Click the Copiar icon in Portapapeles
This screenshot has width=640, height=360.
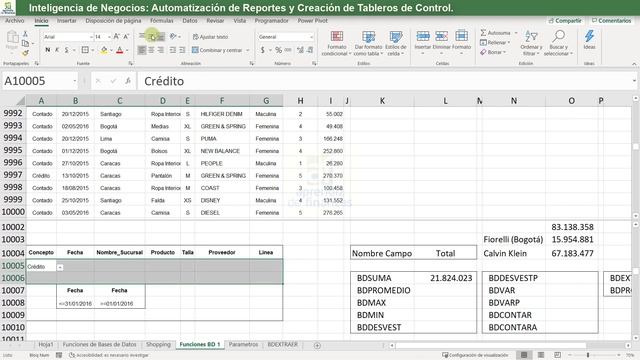click(25, 43)
